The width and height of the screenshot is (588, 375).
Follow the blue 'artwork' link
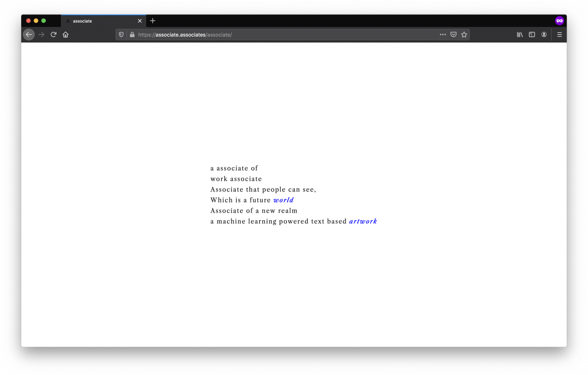click(x=363, y=221)
